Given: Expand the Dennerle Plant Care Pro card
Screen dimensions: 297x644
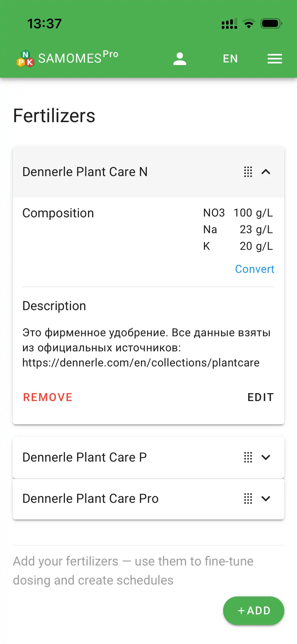Looking at the screenshot, I should click(266, 499).
